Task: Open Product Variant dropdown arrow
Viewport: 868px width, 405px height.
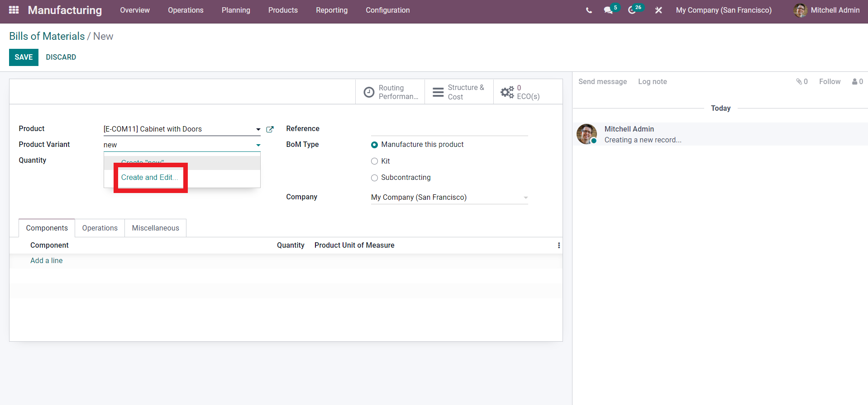Action: tap(258, 145)
